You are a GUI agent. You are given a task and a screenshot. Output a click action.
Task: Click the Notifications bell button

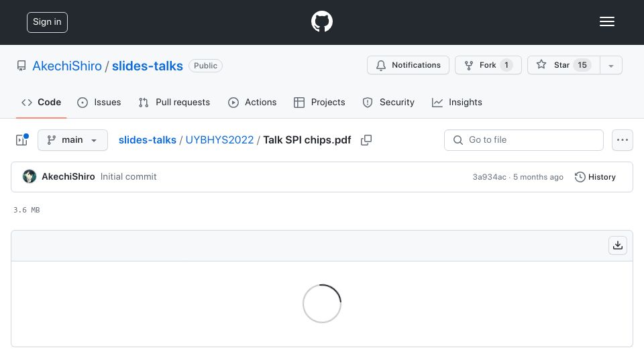click(408, 65)
